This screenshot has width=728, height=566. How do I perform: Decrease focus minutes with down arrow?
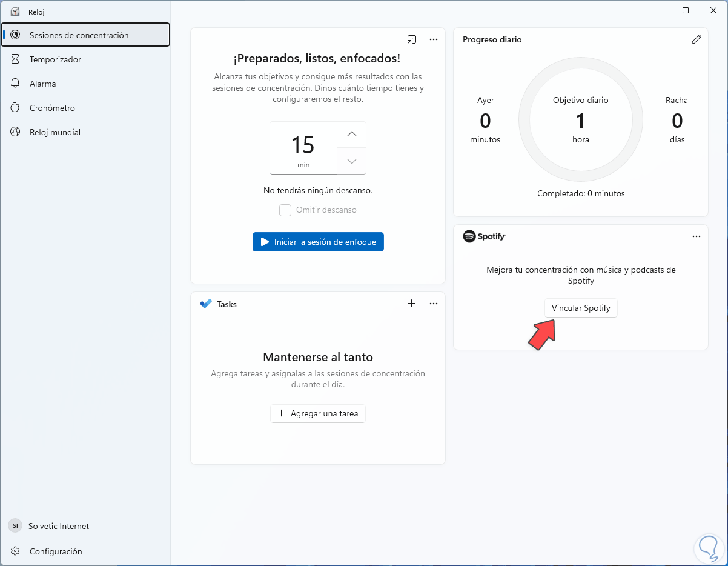pos(352,161)
